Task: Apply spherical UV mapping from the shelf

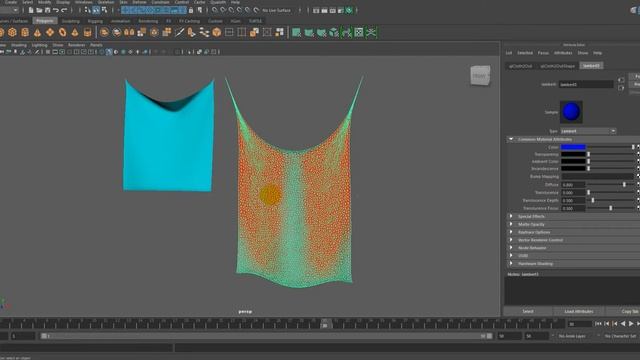Action: point(322,32)
